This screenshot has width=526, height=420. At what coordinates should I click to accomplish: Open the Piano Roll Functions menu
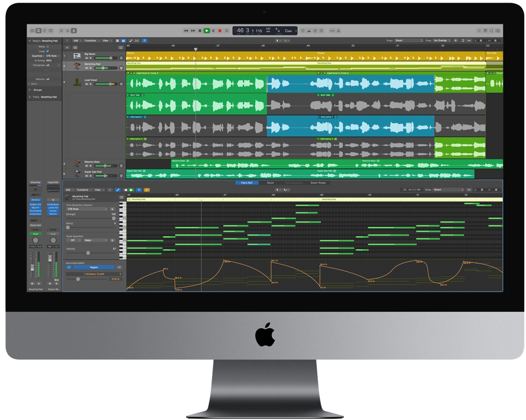point(83,190)
